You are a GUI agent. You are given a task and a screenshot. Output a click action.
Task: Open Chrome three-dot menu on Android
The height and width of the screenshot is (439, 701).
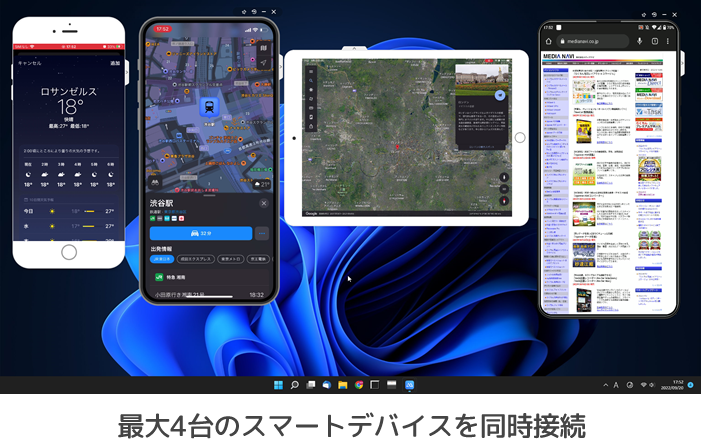pyautogui.click(x=668, y=40)
